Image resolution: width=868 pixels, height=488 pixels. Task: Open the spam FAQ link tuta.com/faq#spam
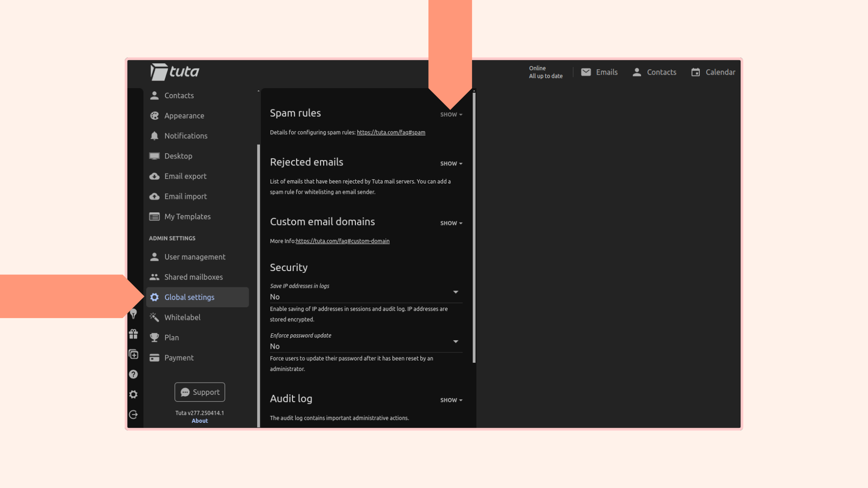coord(391,132)
